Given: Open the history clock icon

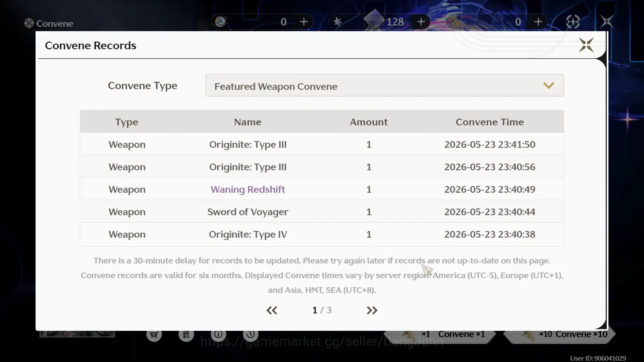Looking at the screenshot, I should (251, 335).
